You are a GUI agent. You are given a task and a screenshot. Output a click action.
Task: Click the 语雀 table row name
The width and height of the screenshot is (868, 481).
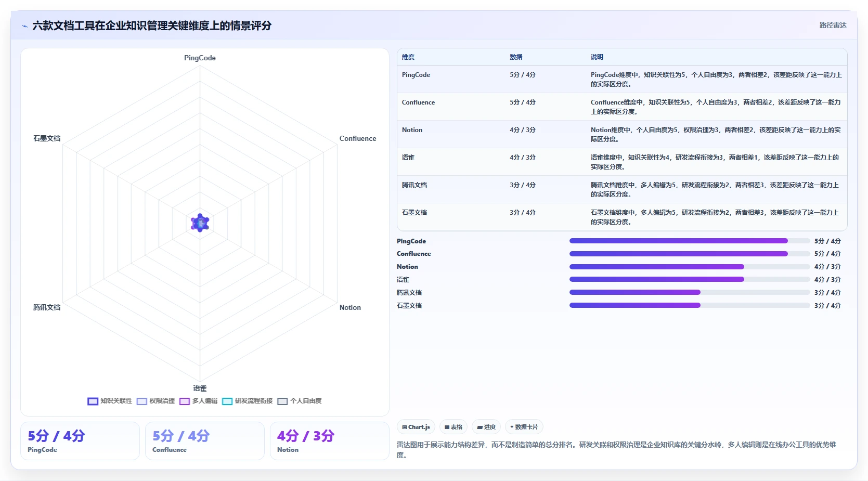tap(408, 158)
